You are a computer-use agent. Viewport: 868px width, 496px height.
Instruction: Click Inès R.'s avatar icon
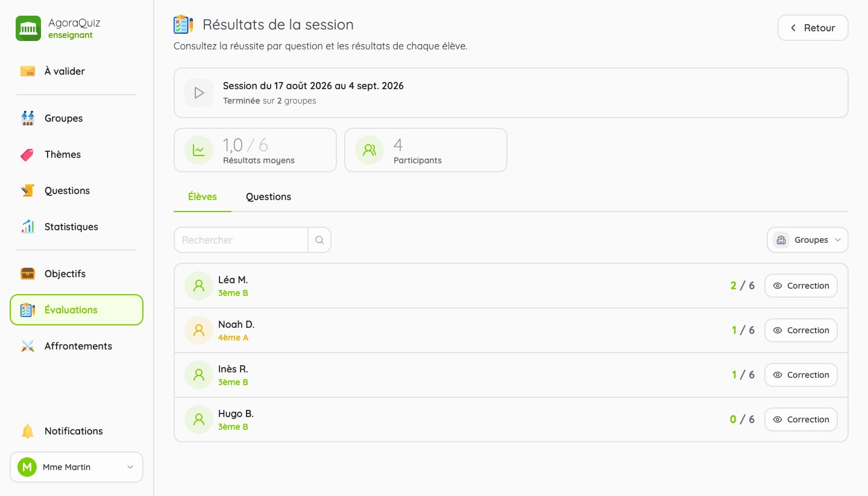click(199, 375)
